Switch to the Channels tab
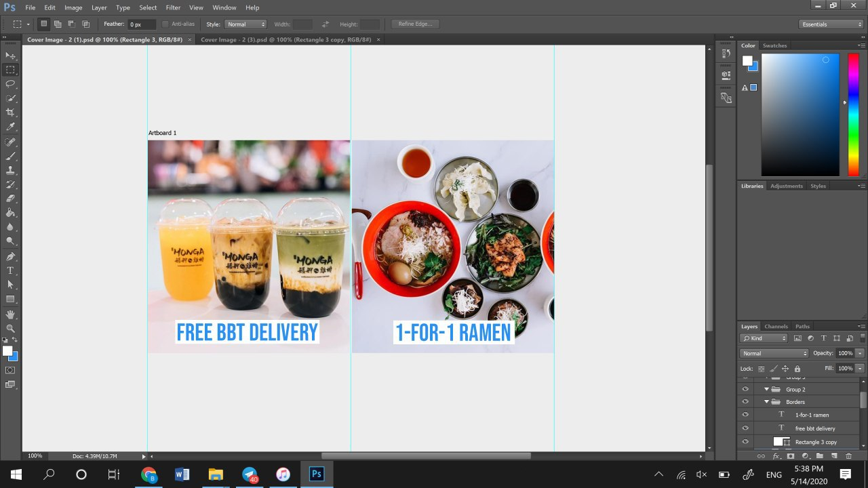Screen dimensions: 868x488 [776, 327]
